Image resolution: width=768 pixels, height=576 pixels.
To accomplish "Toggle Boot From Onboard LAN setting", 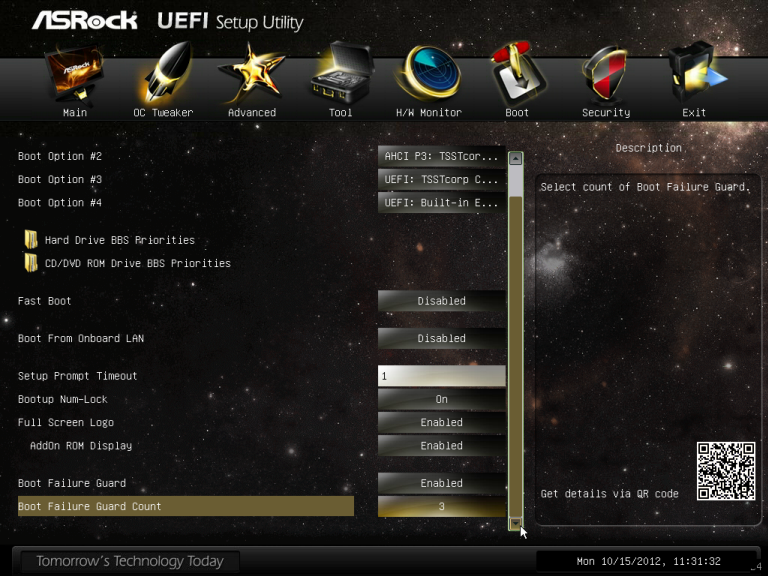I will 441,338.
